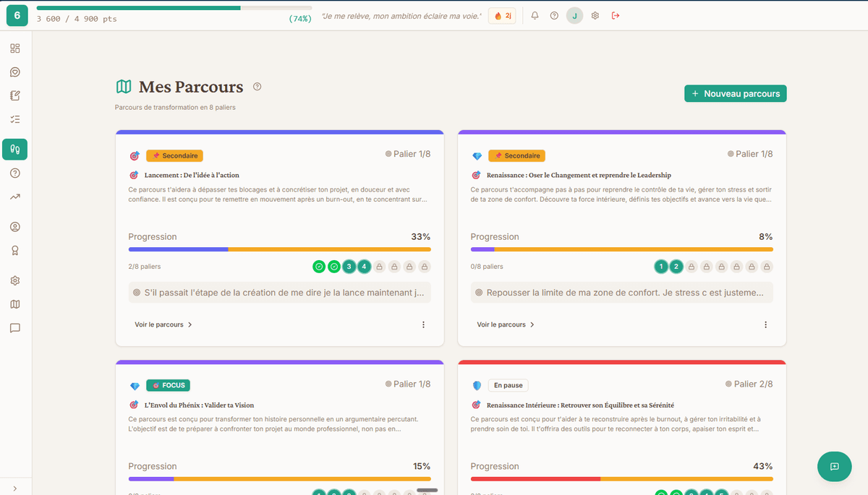Open the dashboard grid icon in the sidebar
Screen dimensions: 868x495
point(16,48)
